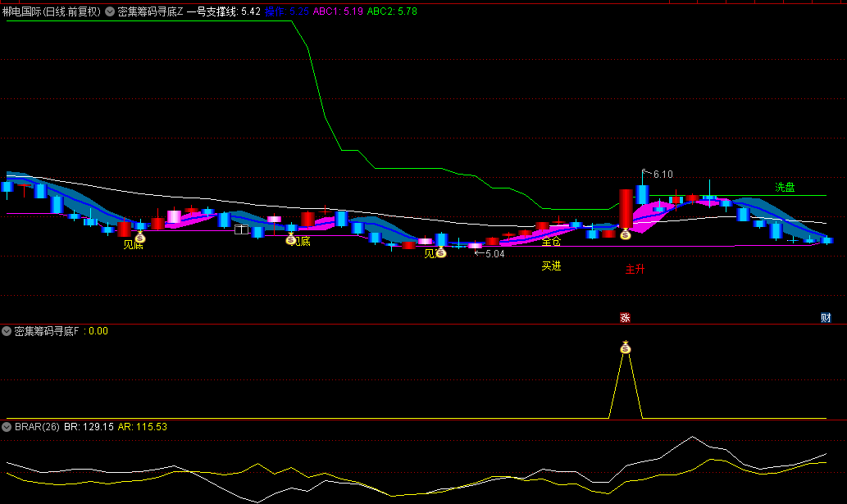Expand the 密集筹码寻底Z indicator dropdown

tap(110, 11)
